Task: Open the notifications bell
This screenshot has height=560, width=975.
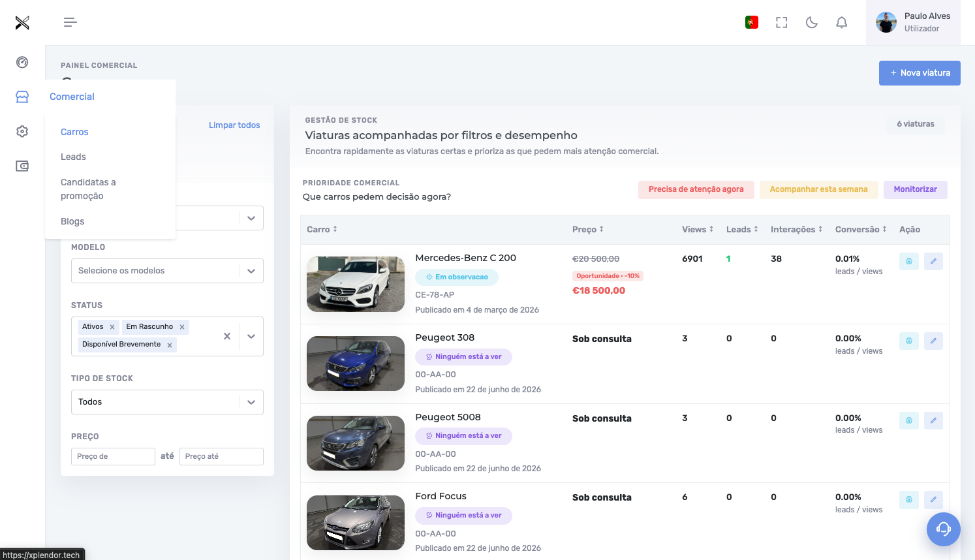Action: [x=842, y=22]
